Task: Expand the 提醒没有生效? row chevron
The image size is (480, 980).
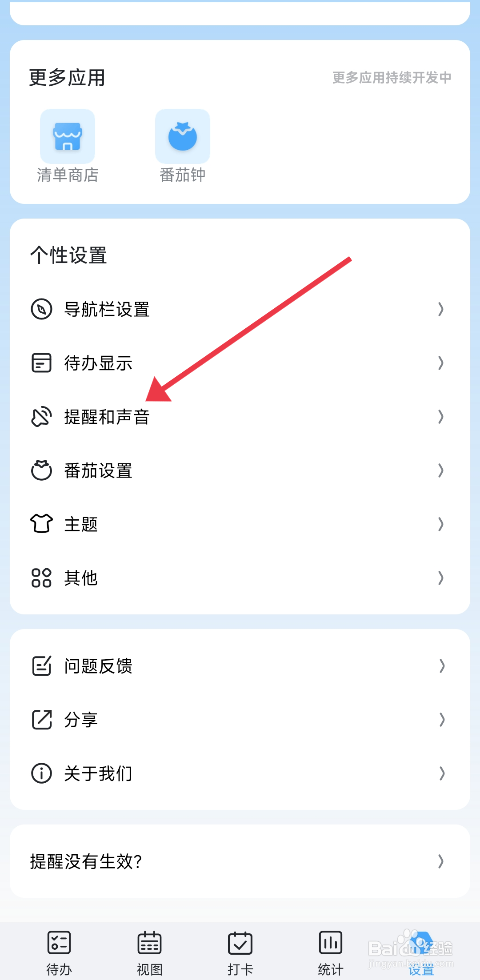Action: point(441,861)
